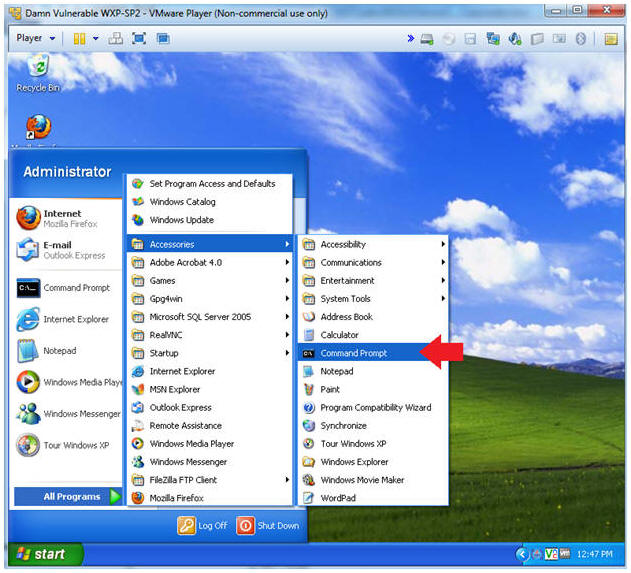The height and width of the screenshot is (573, 631).
Task: Click the All Programs button
Action: (x=68, y=497)
